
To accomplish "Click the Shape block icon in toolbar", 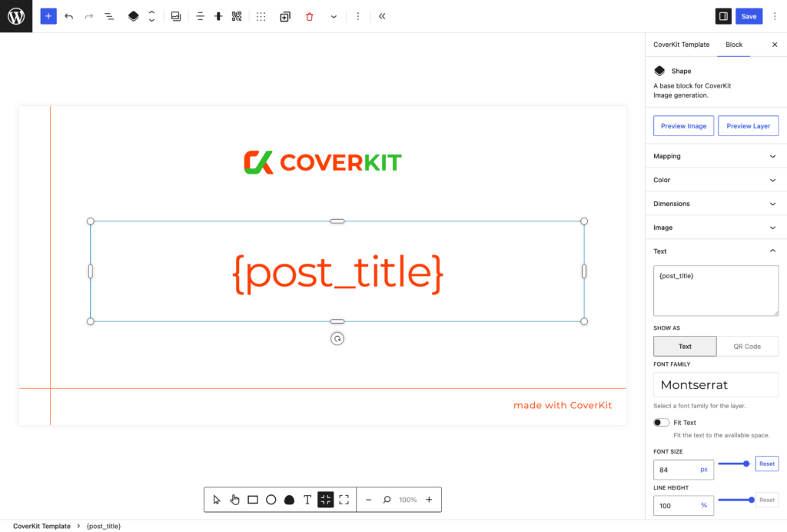I will click(133, 17).
